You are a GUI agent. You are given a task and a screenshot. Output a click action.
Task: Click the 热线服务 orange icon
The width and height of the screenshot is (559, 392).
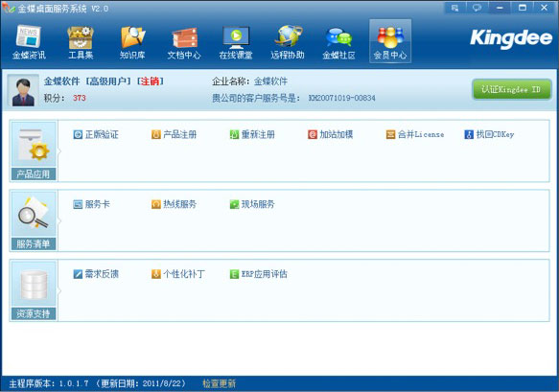click(x=156, y=204)
